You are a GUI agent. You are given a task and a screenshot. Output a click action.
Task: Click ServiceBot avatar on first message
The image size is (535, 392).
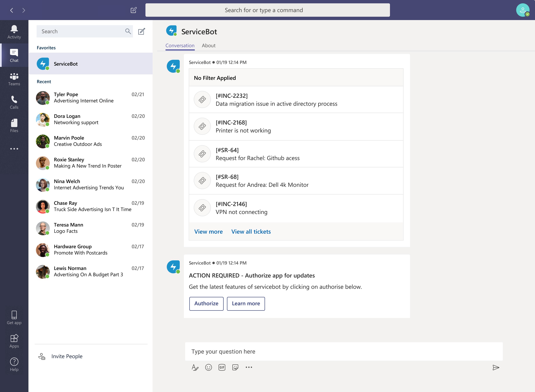click(173, 66)
